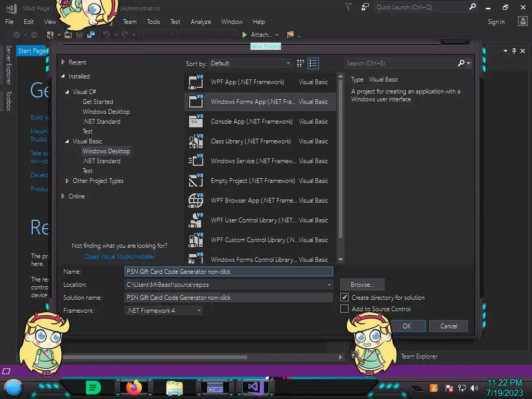Expand the Recent node
Viewport: 532px width, 399px height.
point(63,62)
